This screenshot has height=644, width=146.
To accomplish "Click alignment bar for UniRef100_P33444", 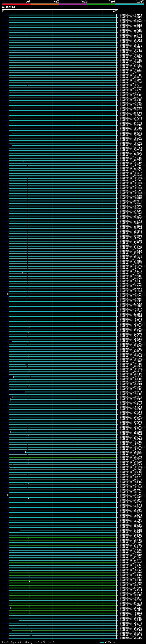I will [x=63, y=37].
